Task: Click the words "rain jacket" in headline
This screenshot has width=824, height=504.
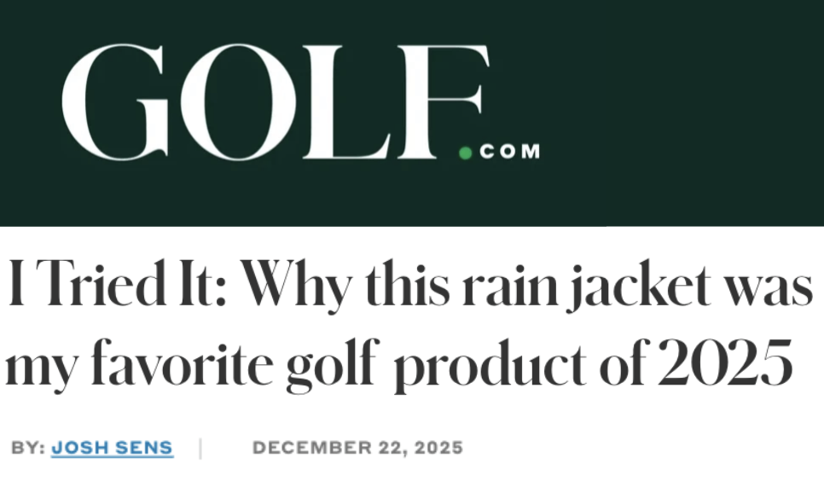Action: [x=587, y=287]
